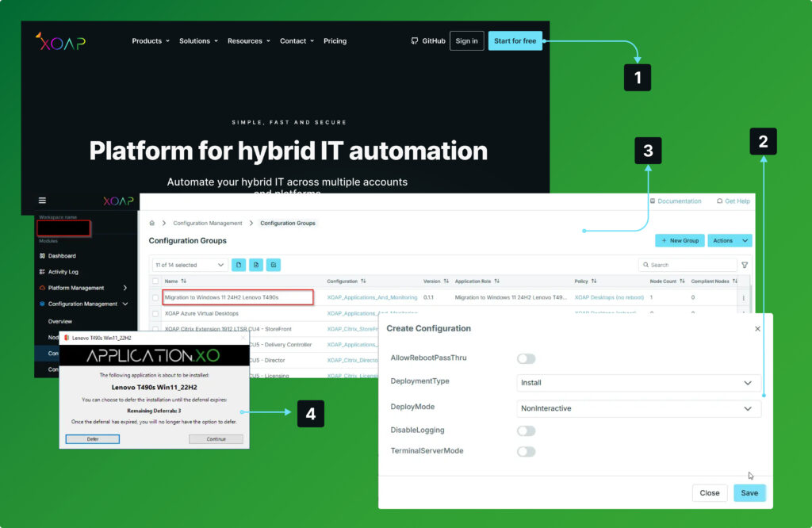Click the Save button in the dialog
Viewport: 812px width, 528px height.
click(x=749, y=493)
